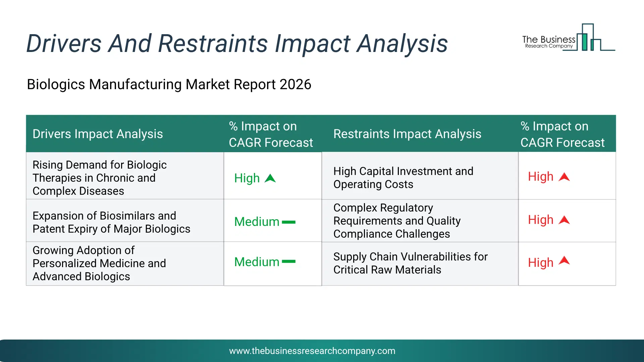Click red up arrow in Supply Chain row
Viewport: 644px width, 362px height.
tap(564, 260)
